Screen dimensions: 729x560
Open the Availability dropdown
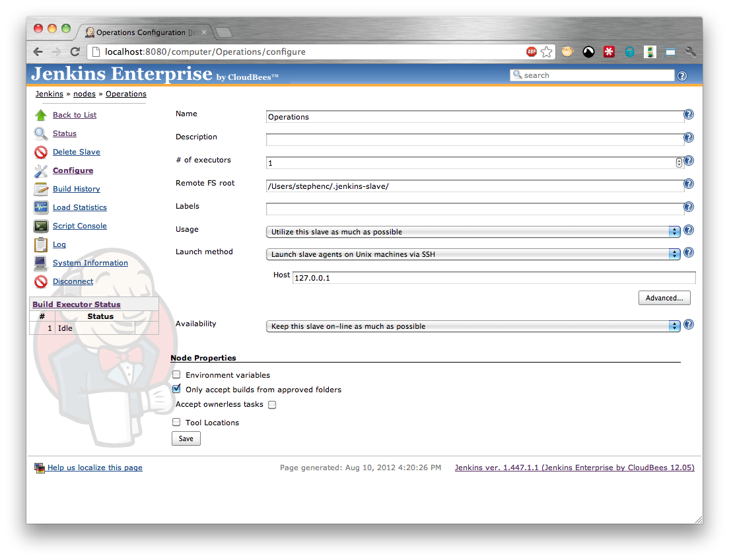pos(473,326)
